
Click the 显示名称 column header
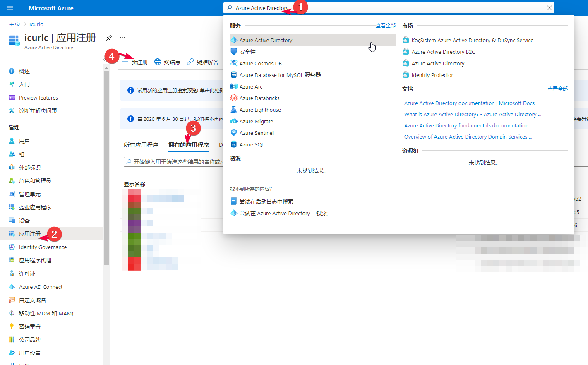click(x=134, y=184)
